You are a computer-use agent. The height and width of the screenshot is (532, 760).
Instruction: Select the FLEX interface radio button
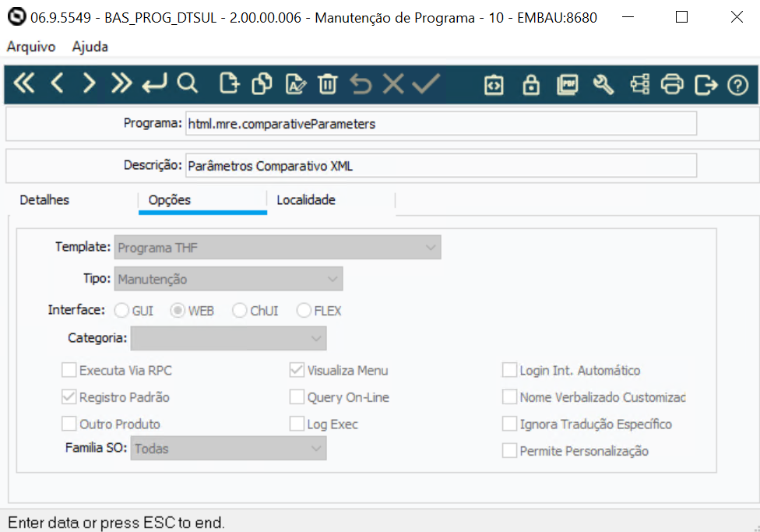(304, 310)
